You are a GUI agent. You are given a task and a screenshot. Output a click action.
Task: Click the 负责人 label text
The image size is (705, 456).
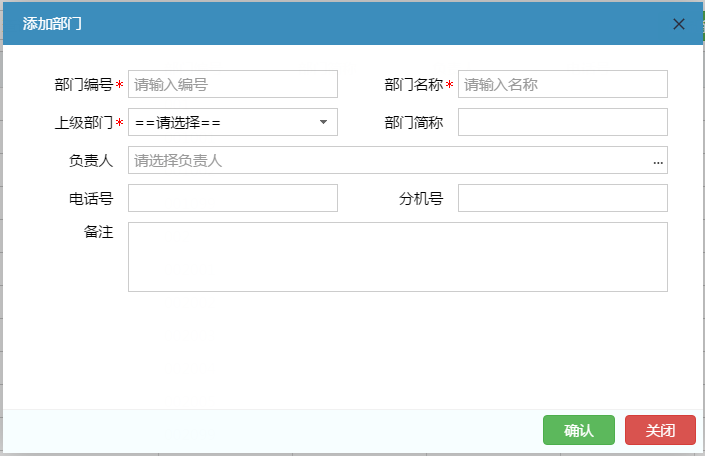[x=91, y=161]
